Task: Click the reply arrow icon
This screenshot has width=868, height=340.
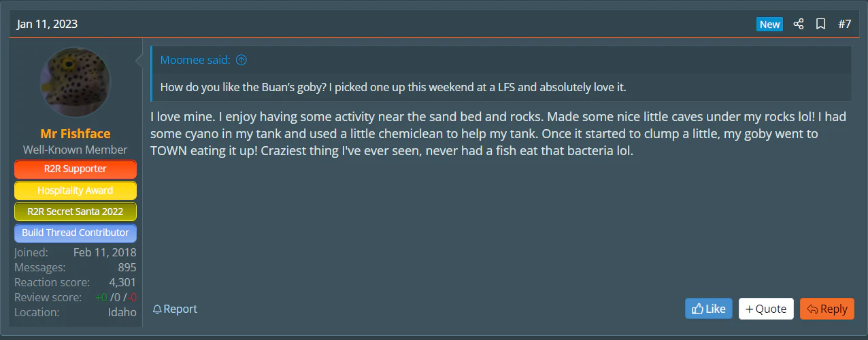Action: [812, 309]
